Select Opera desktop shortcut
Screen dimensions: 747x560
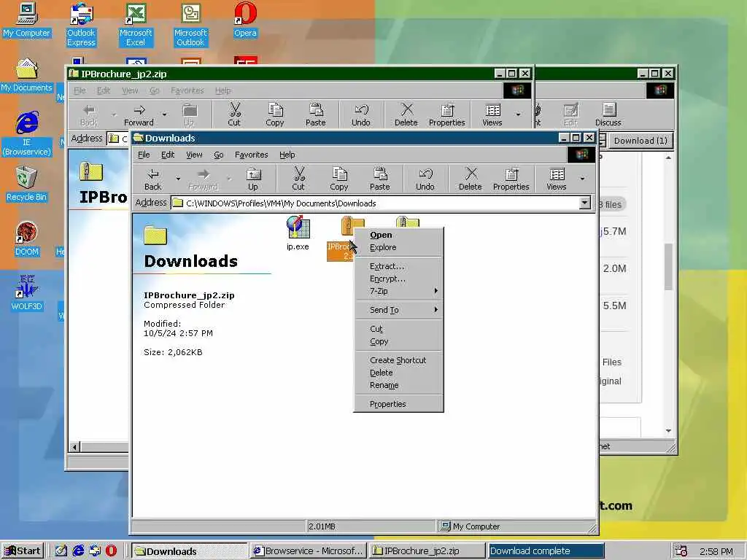[x=245, y=20]
